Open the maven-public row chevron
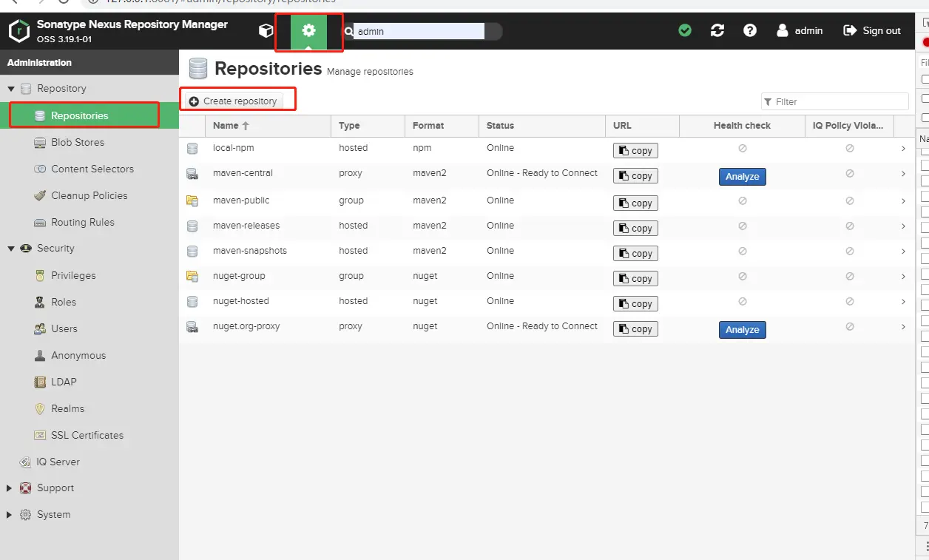This screenshot has height=560, width=929. (903, 201)
